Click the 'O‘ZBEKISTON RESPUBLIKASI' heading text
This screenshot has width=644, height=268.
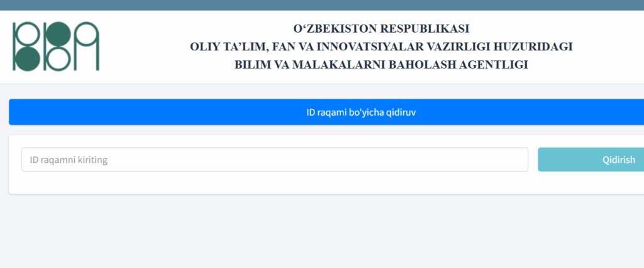tap(381, 29)
